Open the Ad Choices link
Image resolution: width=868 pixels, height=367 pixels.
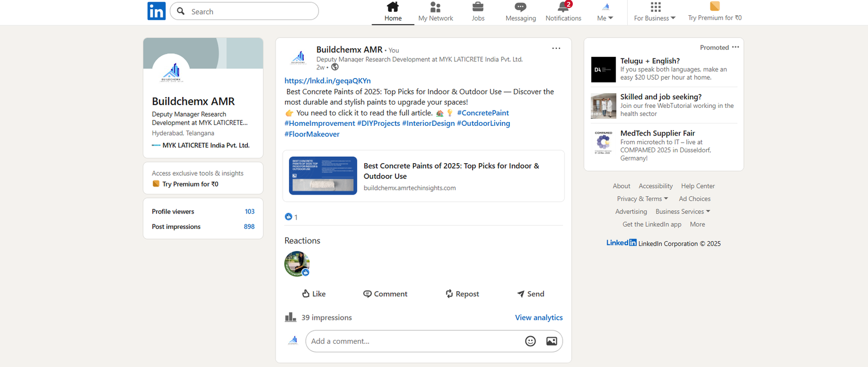(x=694, y=199)
